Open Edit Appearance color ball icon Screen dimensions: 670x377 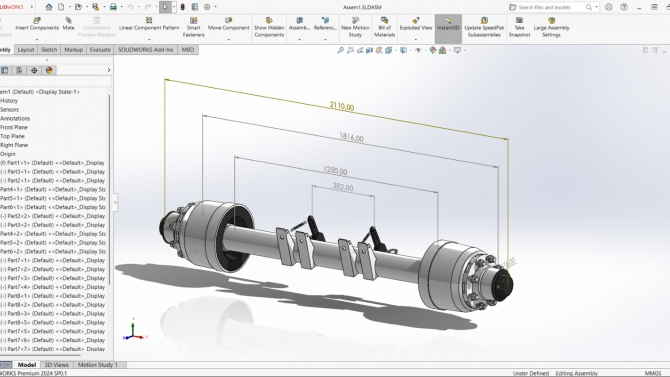tap(433, 50)
